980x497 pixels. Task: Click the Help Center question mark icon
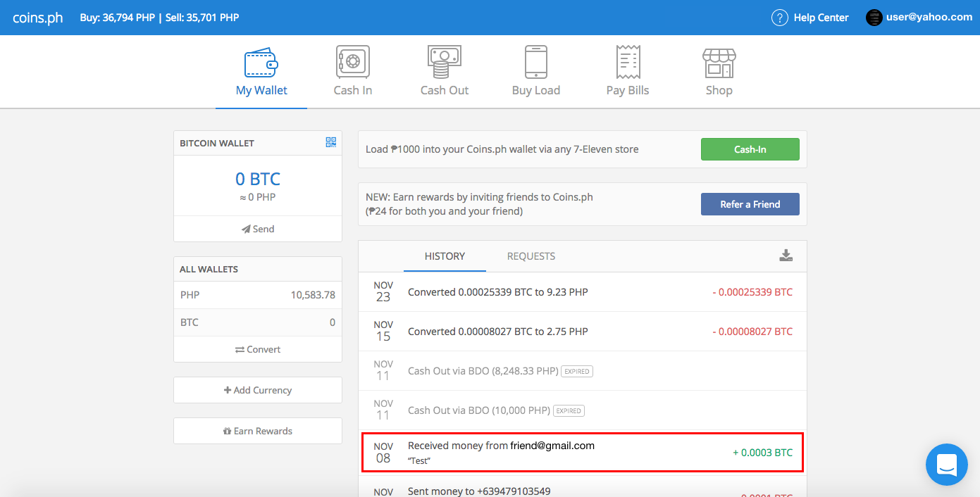780,18
